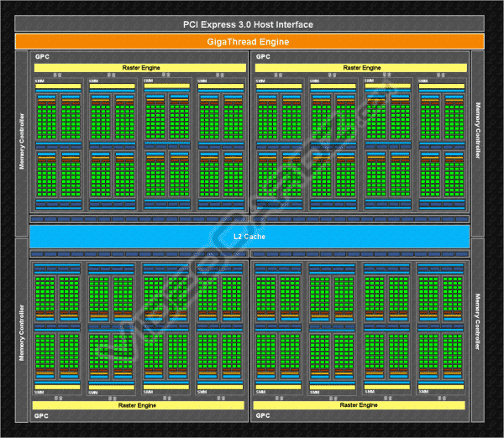This screenshot has height=438, width=504.
Task: Click the Raster Engine bar in the lower-right GPC
Action: pos(359,405)
